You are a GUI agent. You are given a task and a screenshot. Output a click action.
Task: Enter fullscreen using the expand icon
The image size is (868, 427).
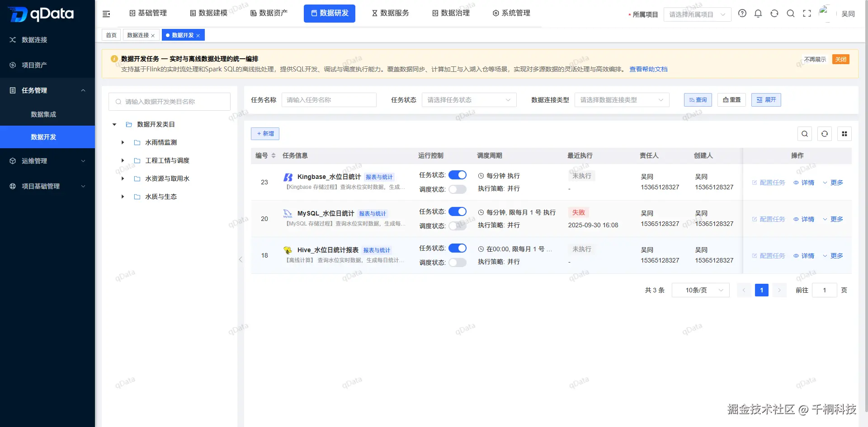(x=807, y=14)
